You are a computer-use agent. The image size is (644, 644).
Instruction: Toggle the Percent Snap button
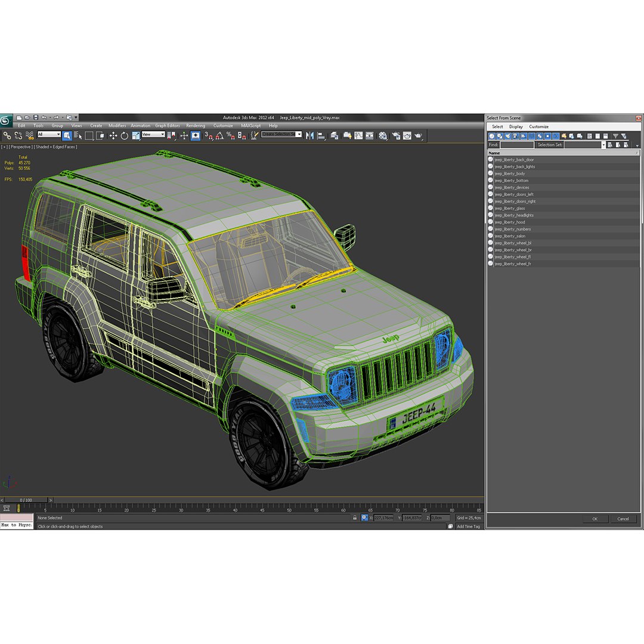[230, 135]
